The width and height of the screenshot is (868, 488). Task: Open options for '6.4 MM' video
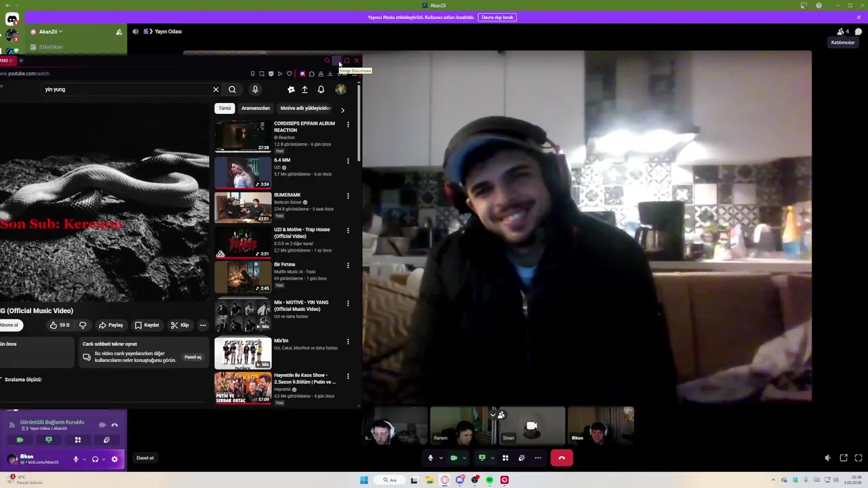coord(348,161)
